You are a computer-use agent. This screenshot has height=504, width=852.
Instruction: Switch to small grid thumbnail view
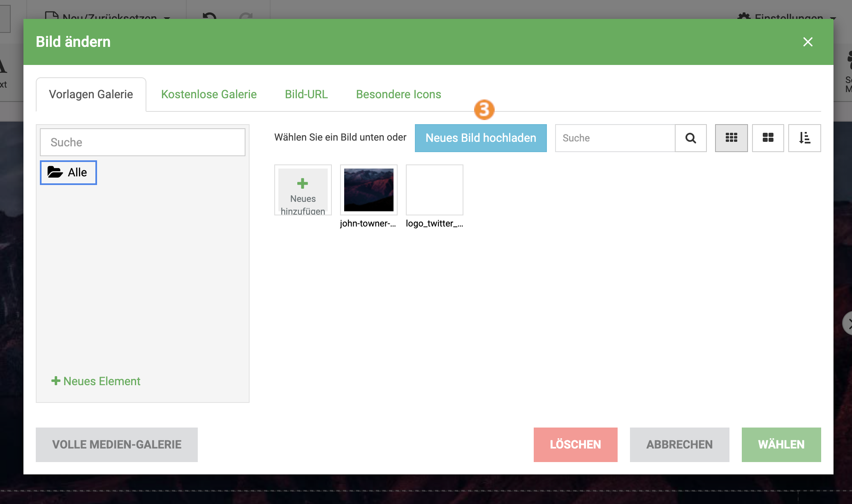coord(731,138)
